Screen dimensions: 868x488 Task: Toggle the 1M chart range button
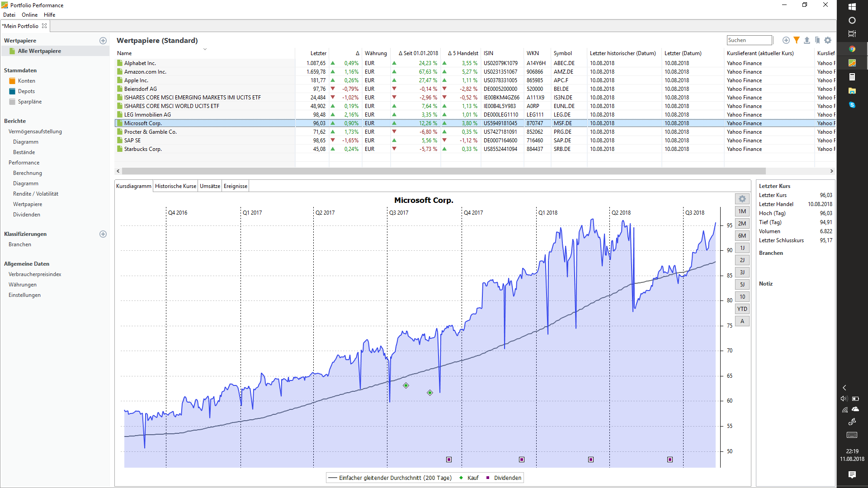point(742,211)
